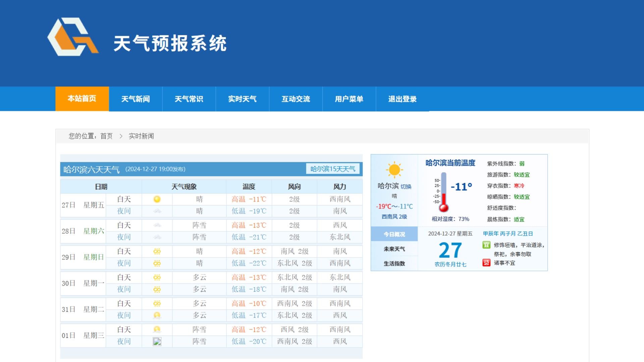Image resolution: width=644 pixels, height=362 pixels.
Task: Click 01日 星期三 date cell
Action: (x=83, y=336)
